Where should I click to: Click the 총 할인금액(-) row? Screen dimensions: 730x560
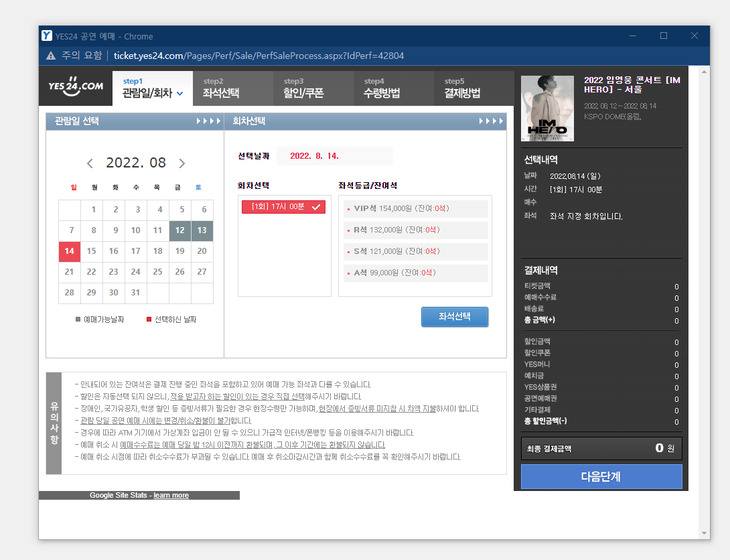pos(601,421)
